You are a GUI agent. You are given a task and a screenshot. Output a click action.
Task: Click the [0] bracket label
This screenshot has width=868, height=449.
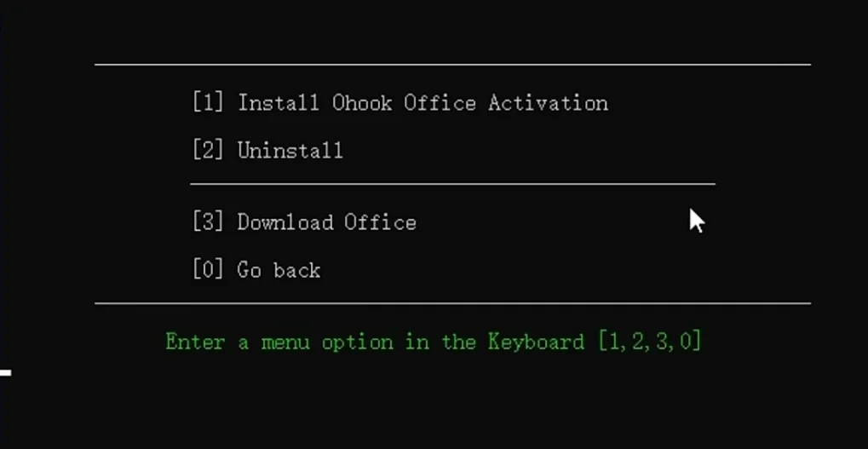[208, 271]
